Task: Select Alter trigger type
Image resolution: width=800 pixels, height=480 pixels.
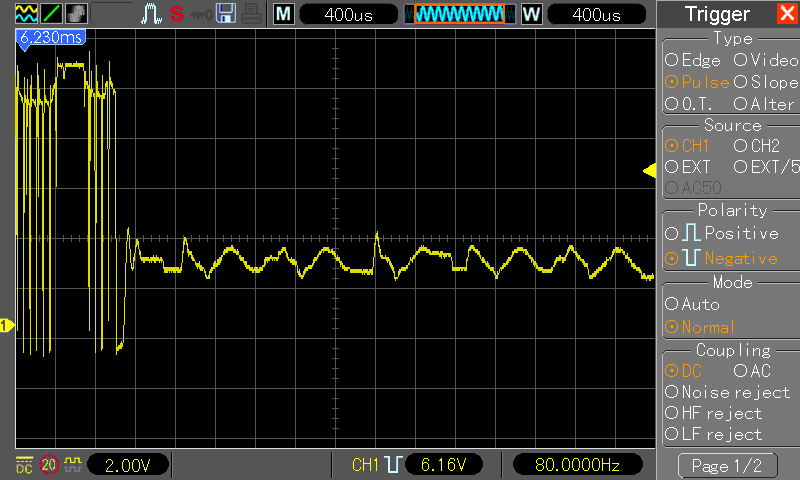Action: coord(764,104)
